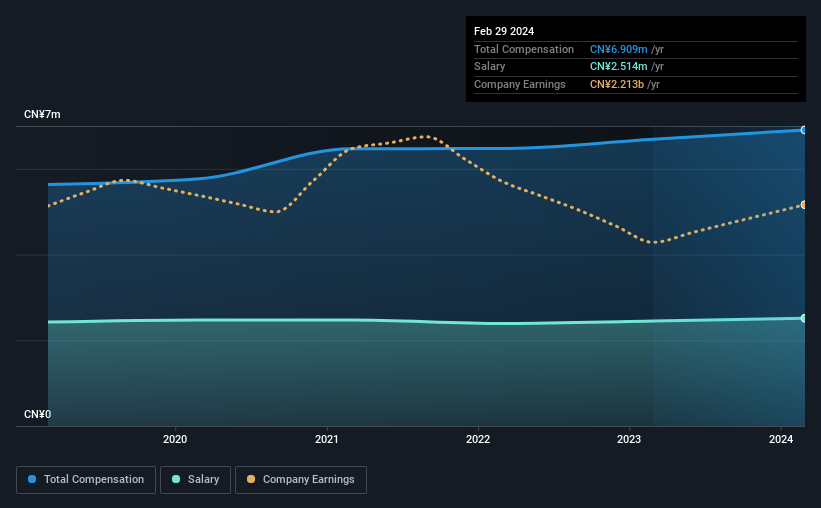Click the Salary tooltip row label

pos(490,67)
